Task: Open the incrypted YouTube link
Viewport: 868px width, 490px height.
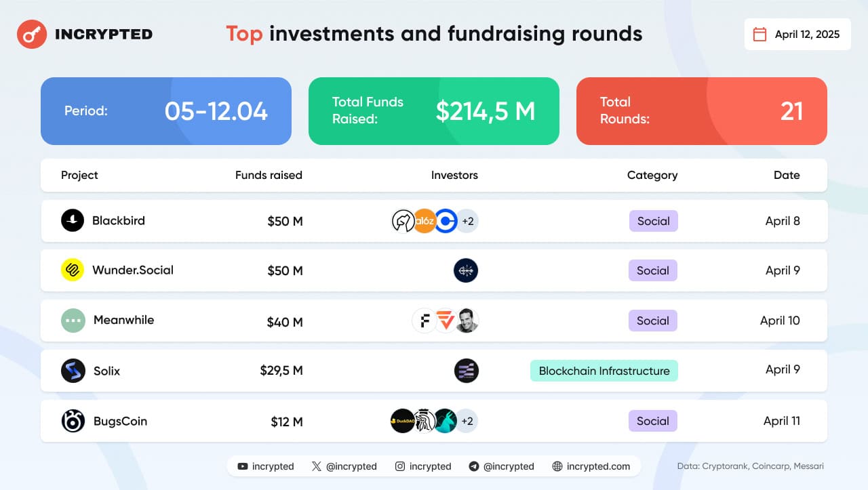Action: pos(266,466)
